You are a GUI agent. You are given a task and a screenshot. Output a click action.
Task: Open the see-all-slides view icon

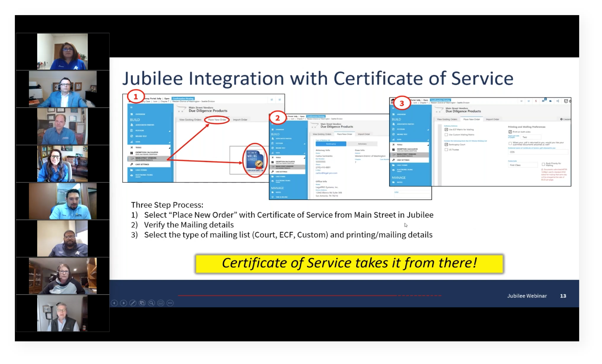tap(142, 303)
